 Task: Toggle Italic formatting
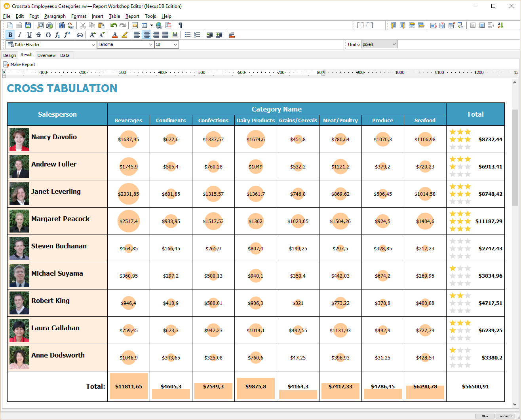point(20,35)
